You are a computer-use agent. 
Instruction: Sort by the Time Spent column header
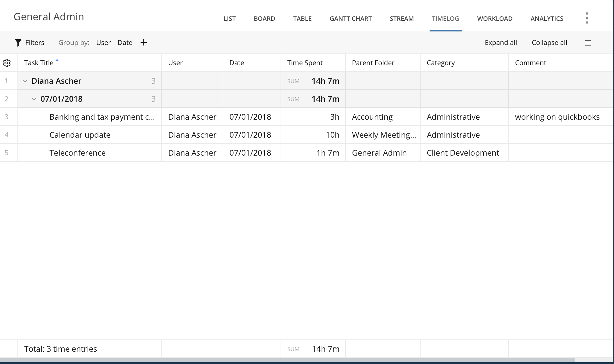[x=305, y=63]
